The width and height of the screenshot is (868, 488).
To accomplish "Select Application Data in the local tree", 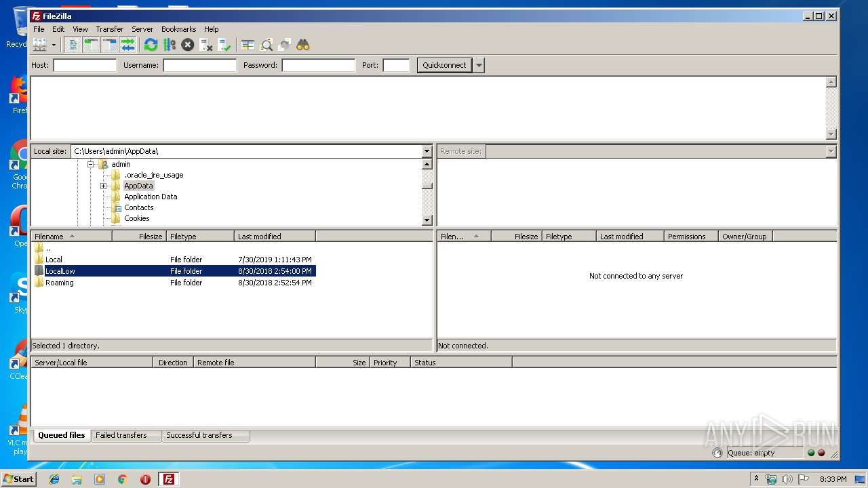I will pos(151,197).
